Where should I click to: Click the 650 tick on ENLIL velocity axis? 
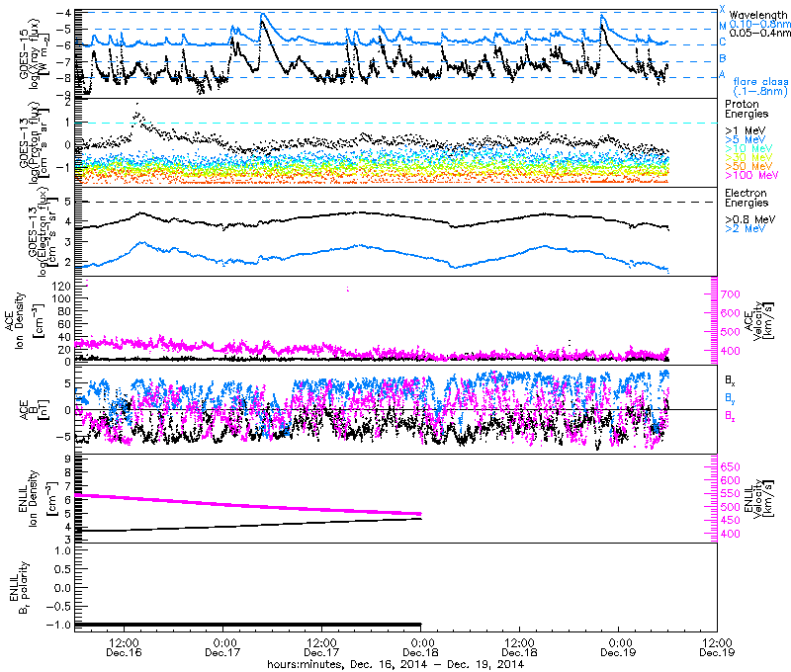(730, 467)
